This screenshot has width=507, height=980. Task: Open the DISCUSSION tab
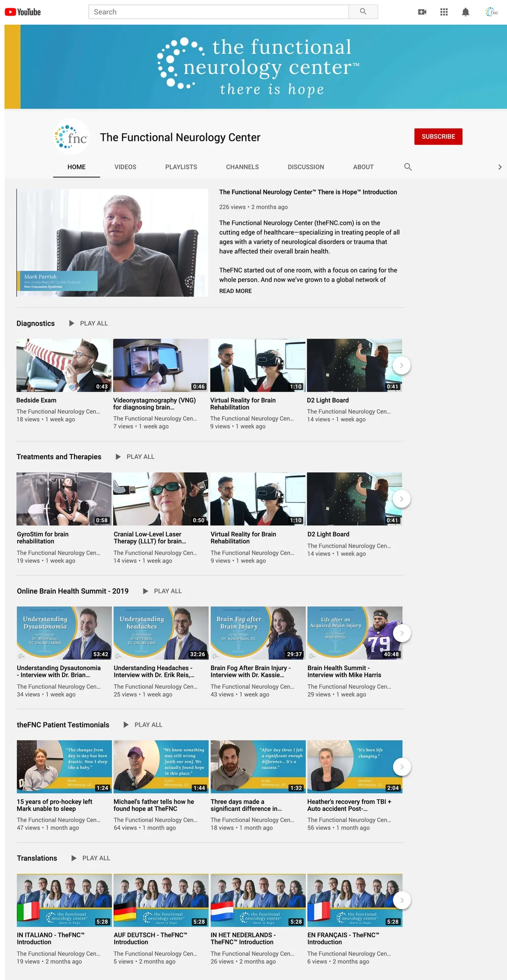(x=306, y=167)
